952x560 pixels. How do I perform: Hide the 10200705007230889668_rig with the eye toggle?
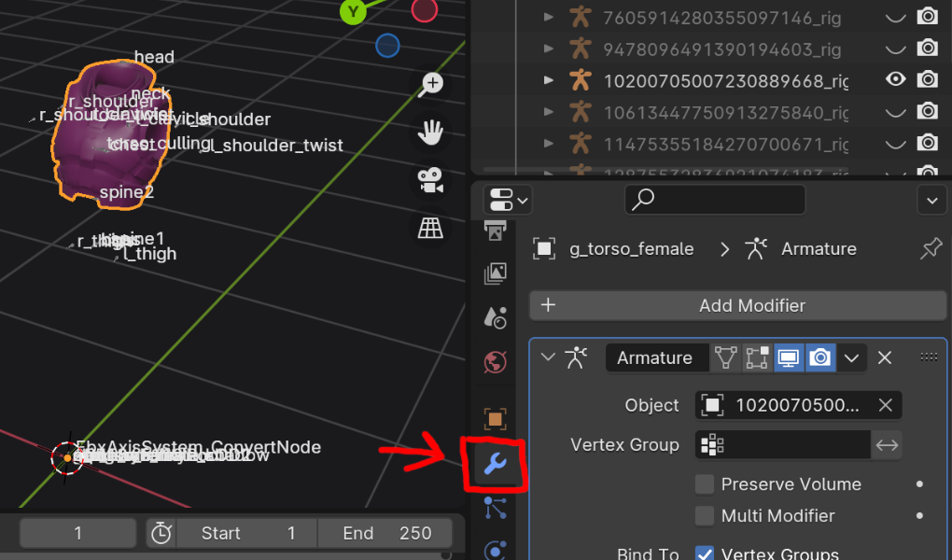(x=894, y=79)
